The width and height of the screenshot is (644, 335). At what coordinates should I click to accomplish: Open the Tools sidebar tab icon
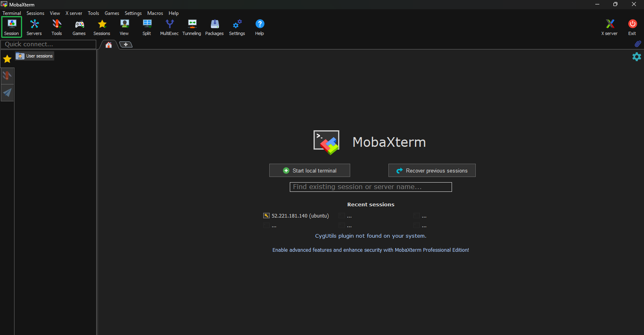pos(7,76)
